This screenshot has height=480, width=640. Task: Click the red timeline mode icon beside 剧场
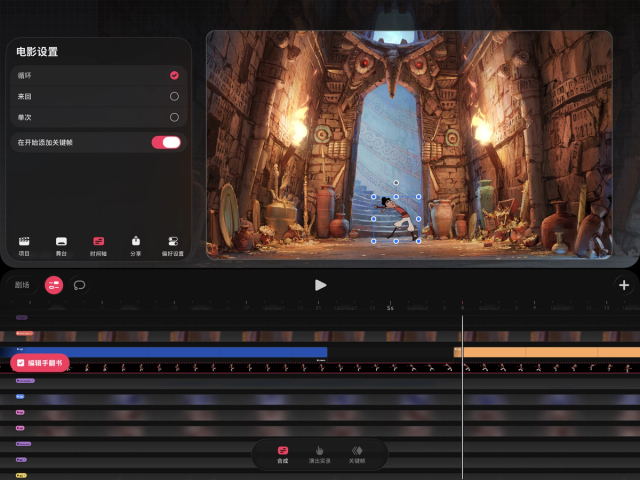point(54,285)
